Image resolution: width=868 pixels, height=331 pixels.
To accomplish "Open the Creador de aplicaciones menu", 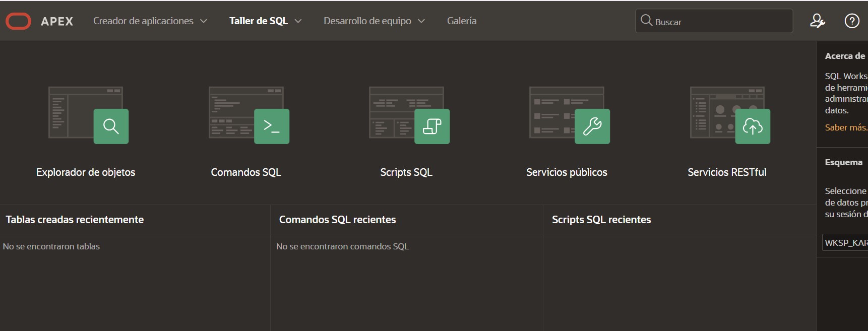I will [143, 21].
